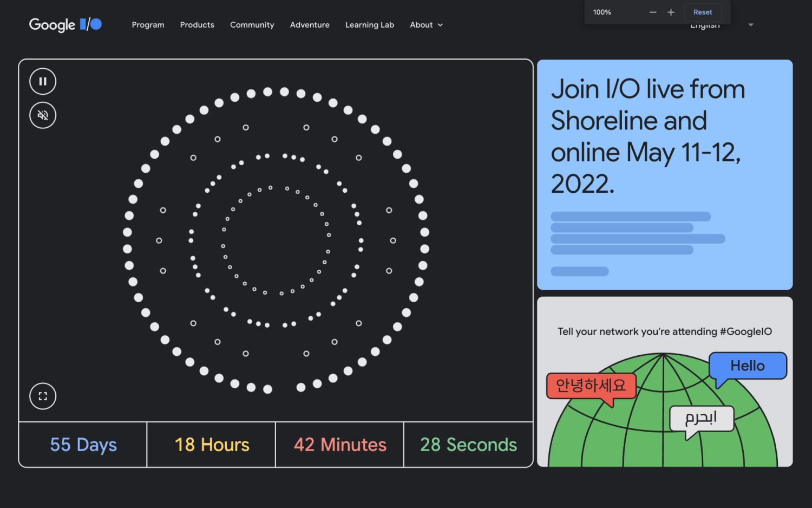Open the language selector dropdown arrow

[750, 25]
